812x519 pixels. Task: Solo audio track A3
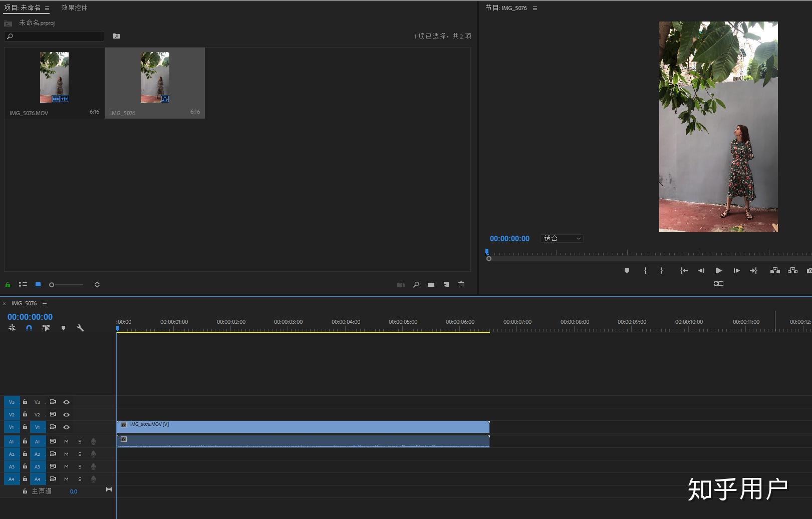pyautogui.click(x=80, y=466)
